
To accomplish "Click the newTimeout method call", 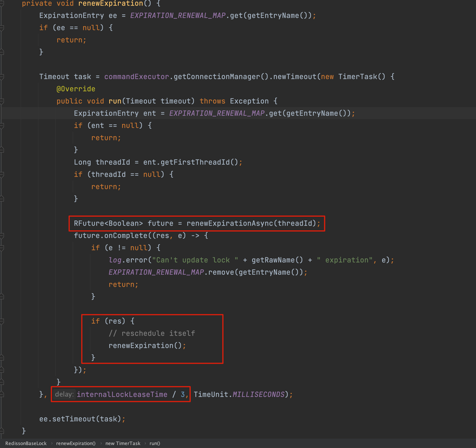I will coord(295,76).
